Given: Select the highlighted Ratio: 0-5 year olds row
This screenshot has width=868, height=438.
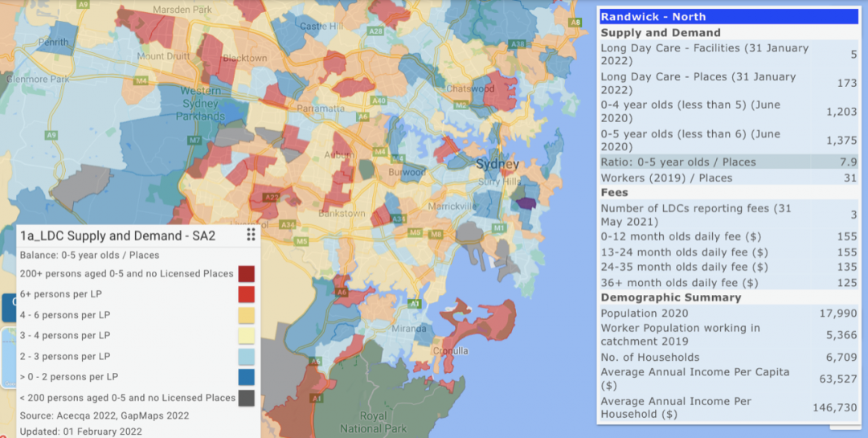Looking at the screenshot, I should (729, 162).
